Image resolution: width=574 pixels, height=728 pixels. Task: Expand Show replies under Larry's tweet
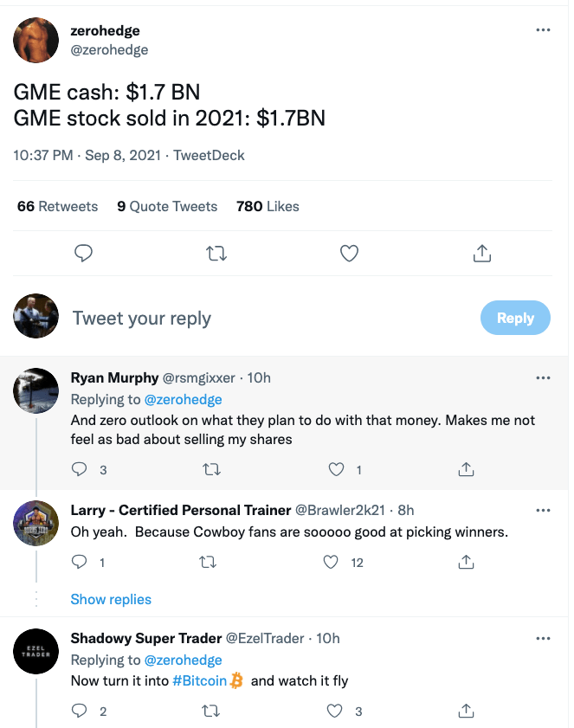111,599
